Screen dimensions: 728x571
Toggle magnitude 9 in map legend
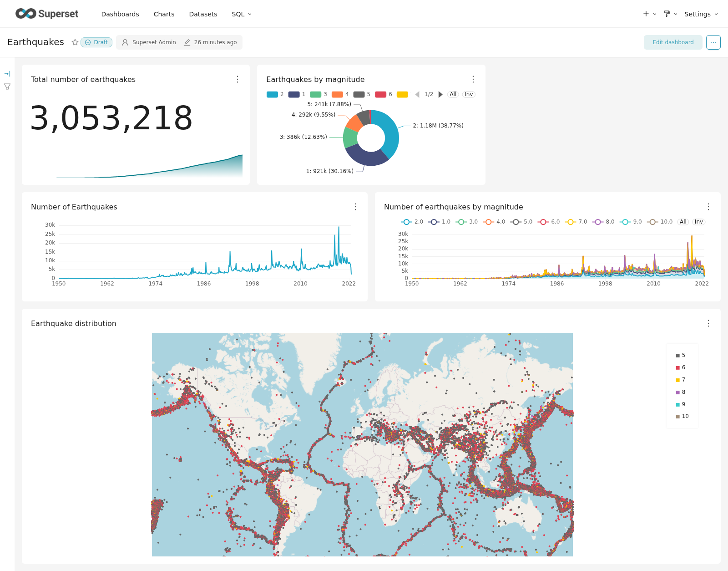[681, 404]
